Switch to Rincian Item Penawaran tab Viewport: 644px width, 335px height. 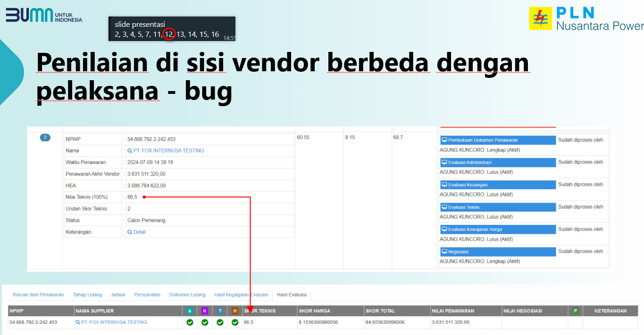tap(38, 295)
